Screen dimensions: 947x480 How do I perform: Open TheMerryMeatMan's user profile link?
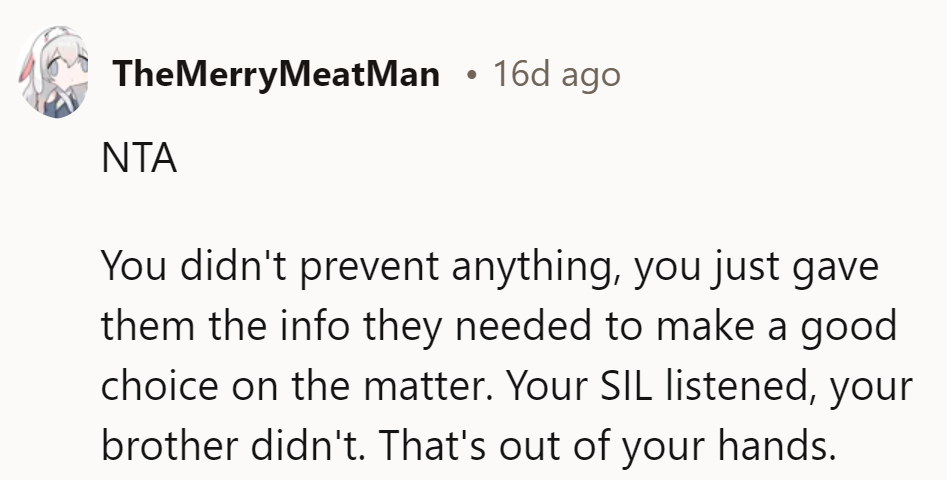(x=277, y=74)
